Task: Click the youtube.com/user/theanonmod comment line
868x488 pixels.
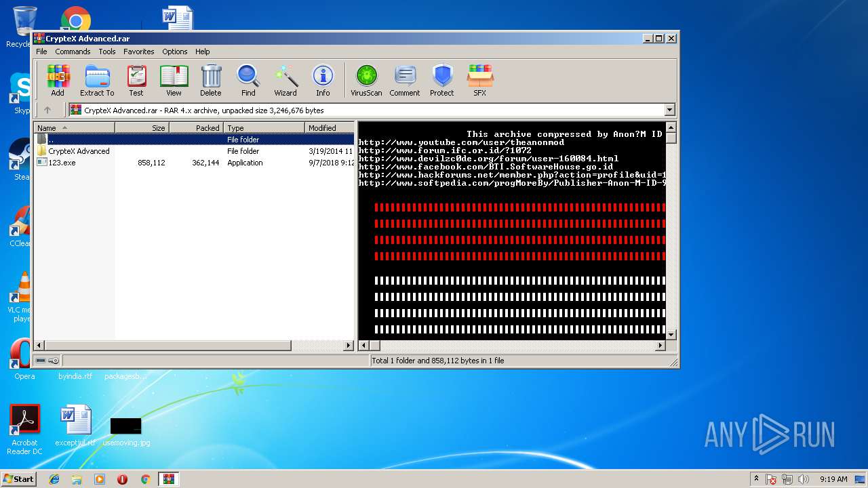Action: click(461, 142)
